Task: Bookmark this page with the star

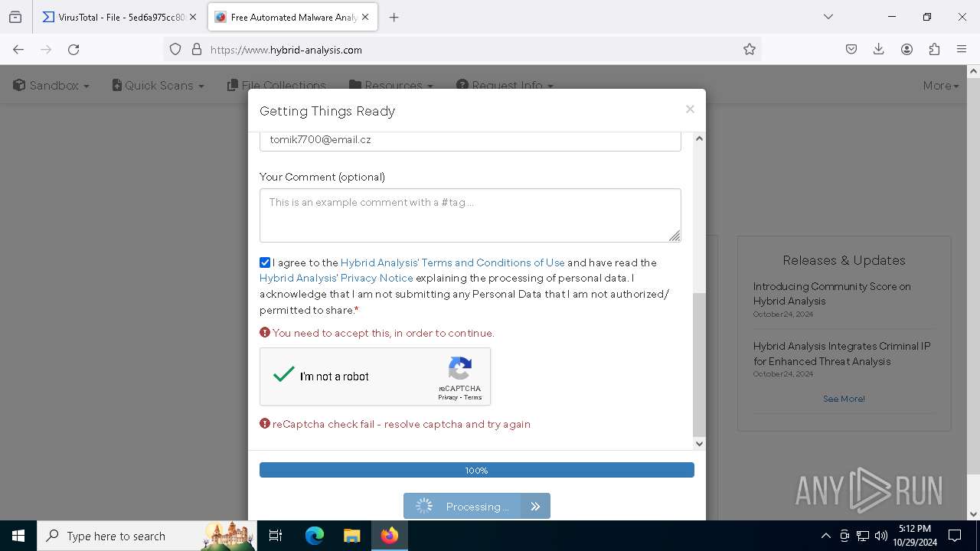Action: [x=750, y=49]
